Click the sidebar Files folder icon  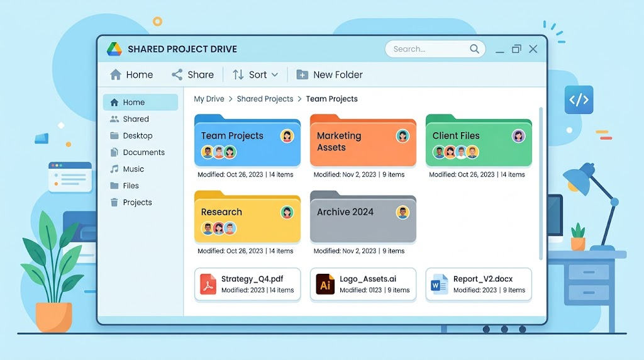(x=114, y=185)
